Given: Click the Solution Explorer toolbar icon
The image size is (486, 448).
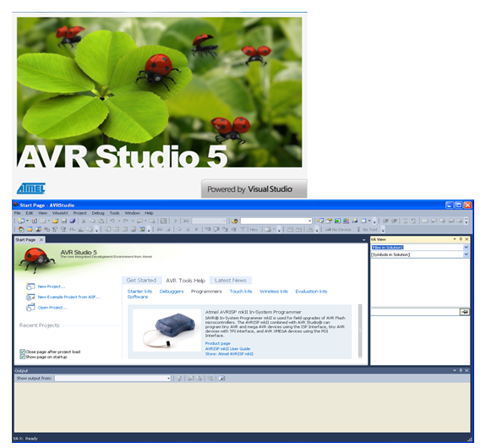Looking at the screenshot, I should (320, 221).
